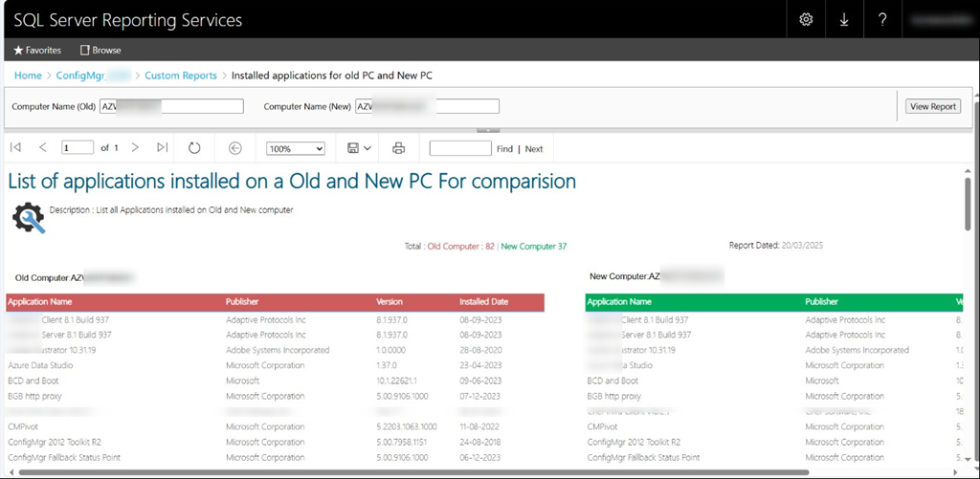This screenshot has height=479, width=980.
Task: Jump to the last report page
Action: click(x=162, y=148)
